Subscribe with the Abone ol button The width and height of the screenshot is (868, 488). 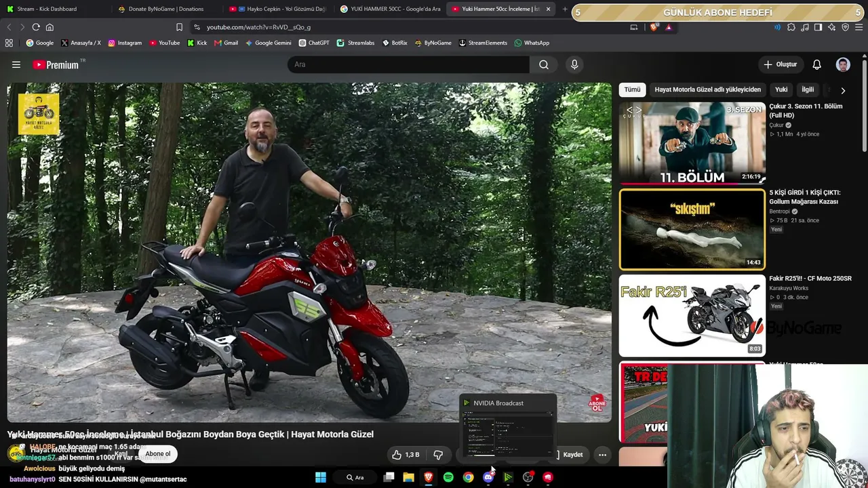(158, 454)
